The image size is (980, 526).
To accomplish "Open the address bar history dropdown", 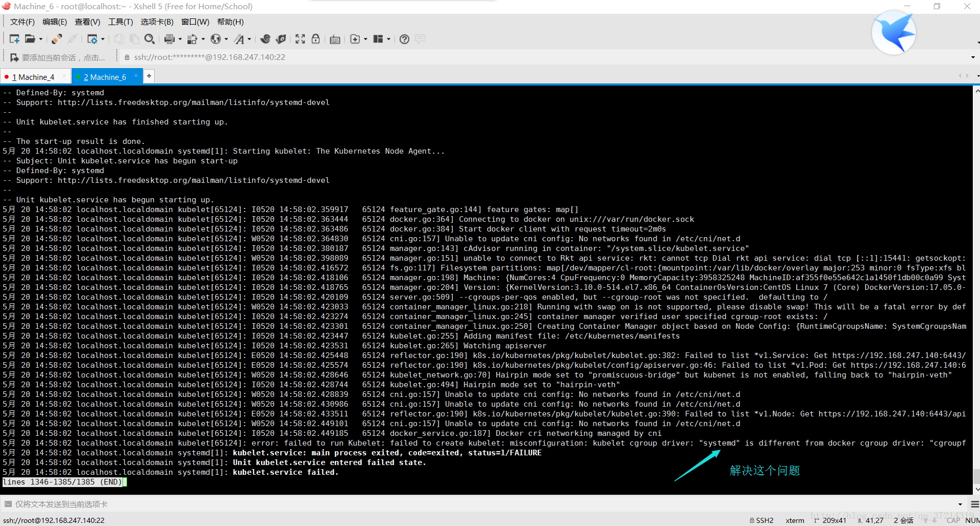I will pyautogui.click(x=973, y=57).
